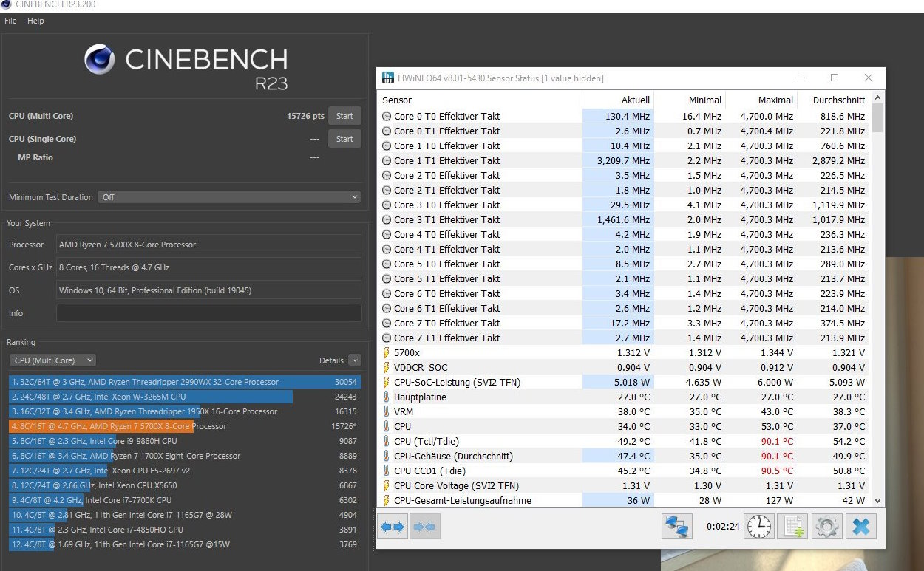Click the Aktuell column header

pyautogui.click(x=618, y=100)
